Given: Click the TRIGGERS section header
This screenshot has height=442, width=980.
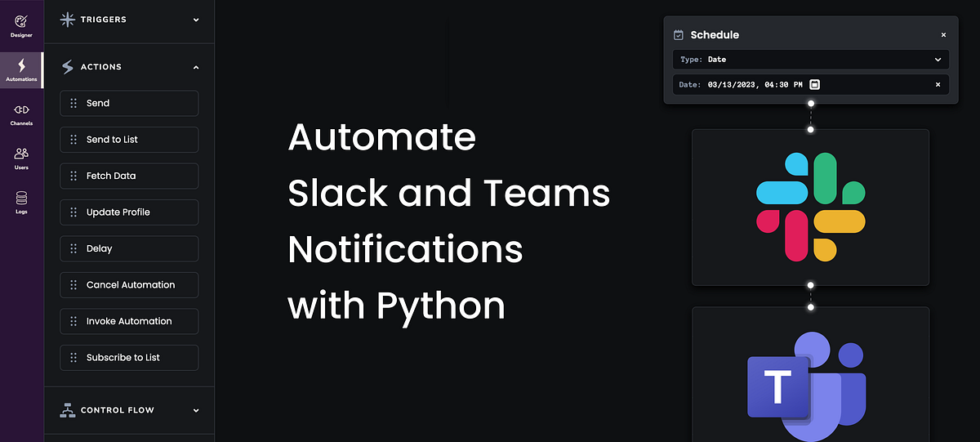Looking at the screenshot, I should click(x=129, y=20).
